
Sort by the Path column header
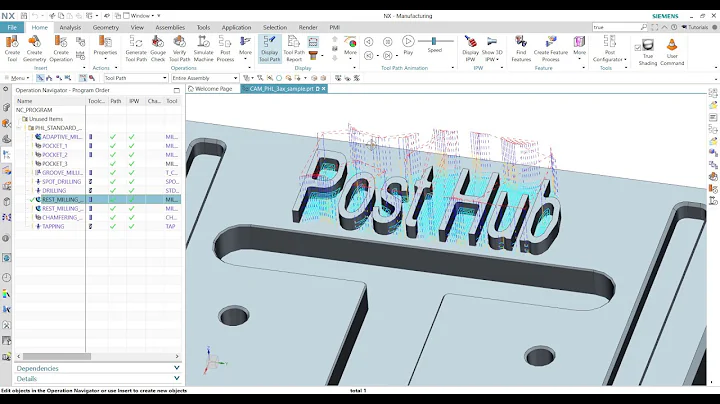(x=116, y=101)
